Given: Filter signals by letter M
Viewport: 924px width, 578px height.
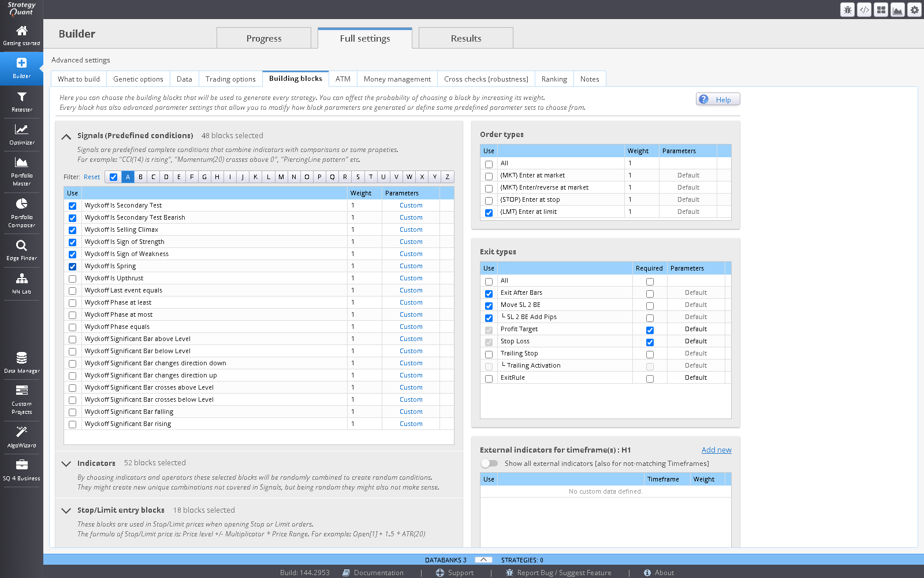Looking at the screenshot, I should click(x=281, y=177).
